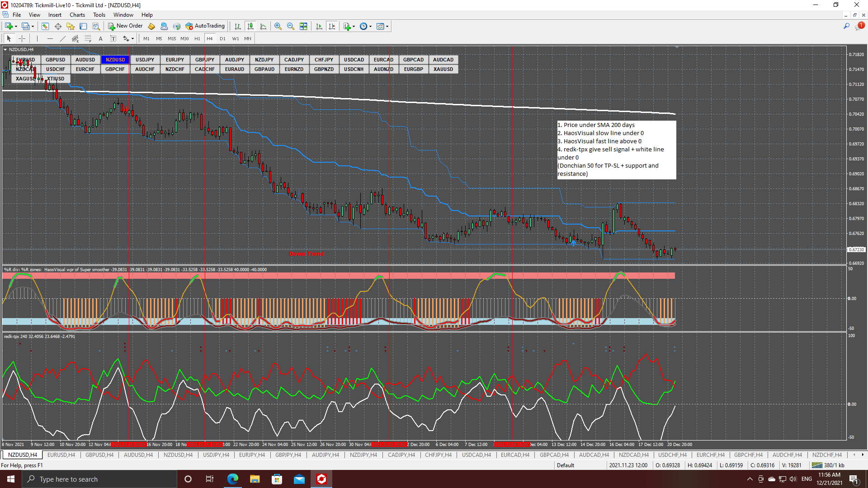Image resolution: width=868 pixels, height=488 pixels.
Task: Switch to the GBPJPY,H4 chart tab
Action: pos(288,455)
